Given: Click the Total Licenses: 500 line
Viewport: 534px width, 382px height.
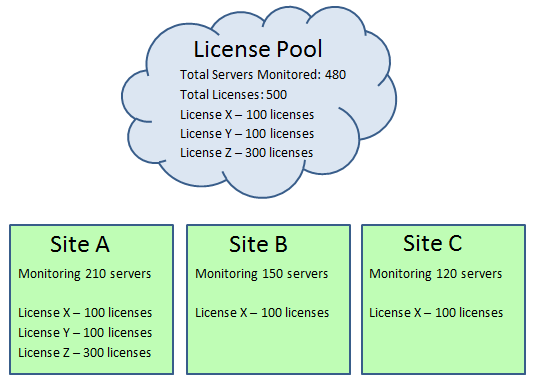Looking at the screenshot, I should [x=233, y=95].
